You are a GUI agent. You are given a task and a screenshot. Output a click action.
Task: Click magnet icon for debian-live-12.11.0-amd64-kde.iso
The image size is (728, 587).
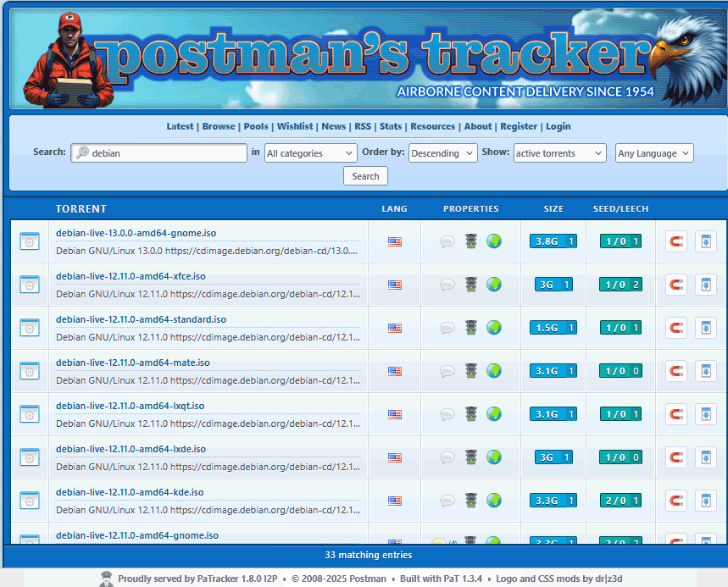[x=676, y=501]
